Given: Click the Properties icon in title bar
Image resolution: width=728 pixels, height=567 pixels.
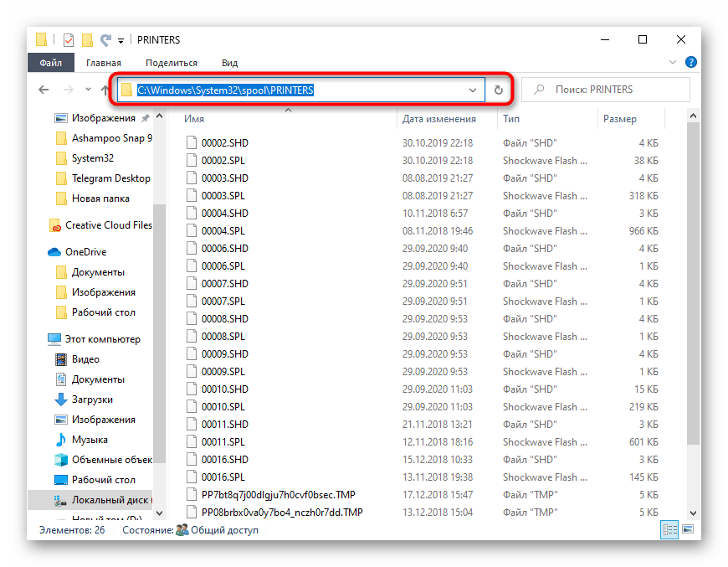Looking at the screenshot, I should pos(69,39).
